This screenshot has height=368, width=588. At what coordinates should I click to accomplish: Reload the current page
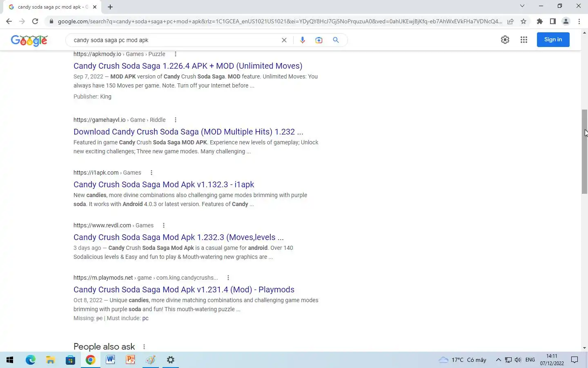[35, 21]
